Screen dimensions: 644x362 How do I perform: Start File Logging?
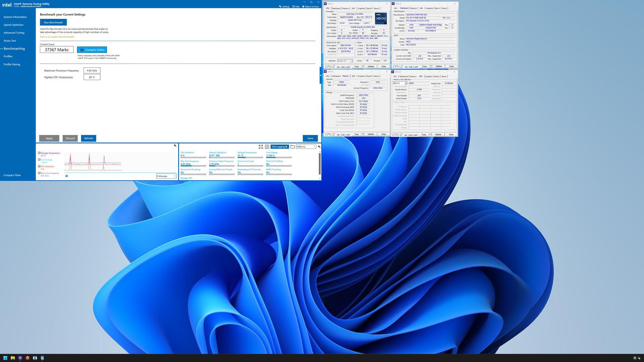point(280,147)
